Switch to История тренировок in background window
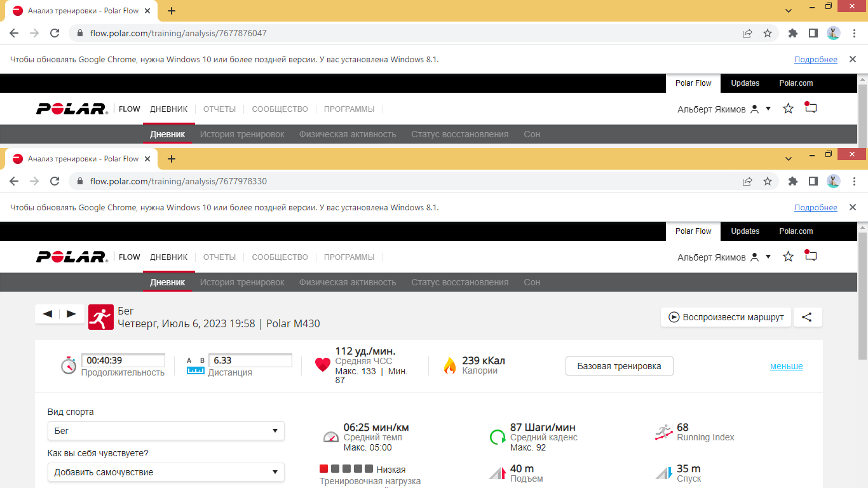The height and width of the screenshot is (488, 868). click(242, 134)
